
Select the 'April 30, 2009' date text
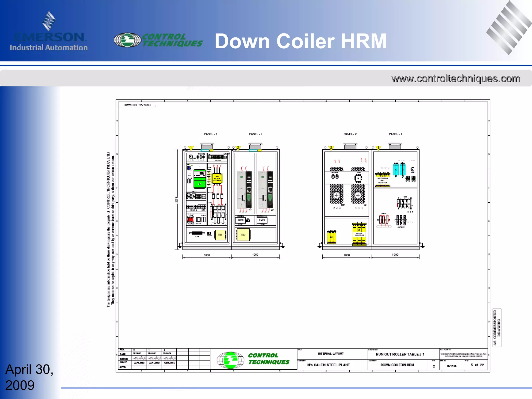coord(29,377)
